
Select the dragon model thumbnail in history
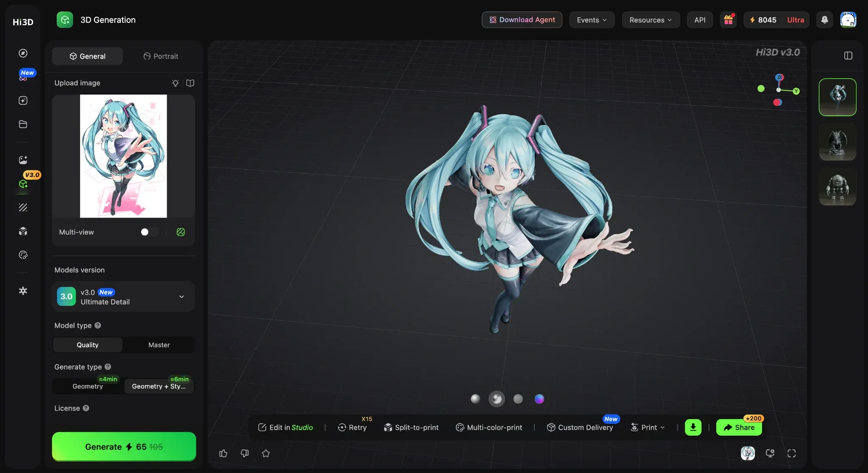837,142
